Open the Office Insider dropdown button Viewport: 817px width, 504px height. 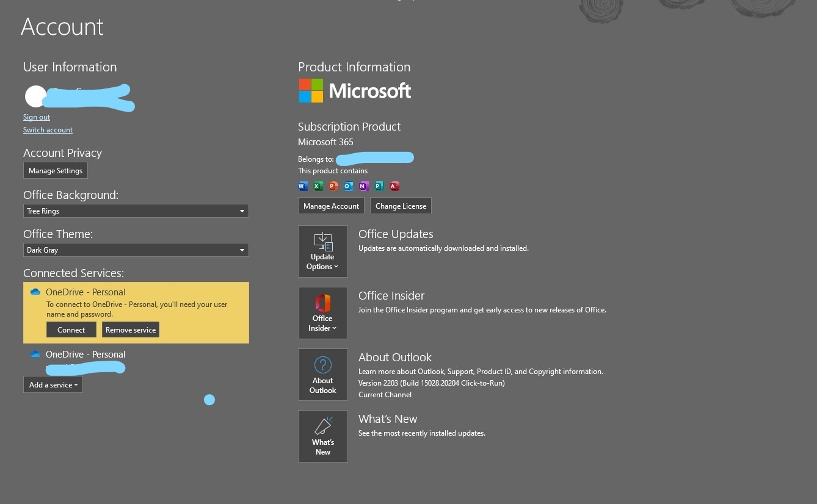click(x=323, y=313)
